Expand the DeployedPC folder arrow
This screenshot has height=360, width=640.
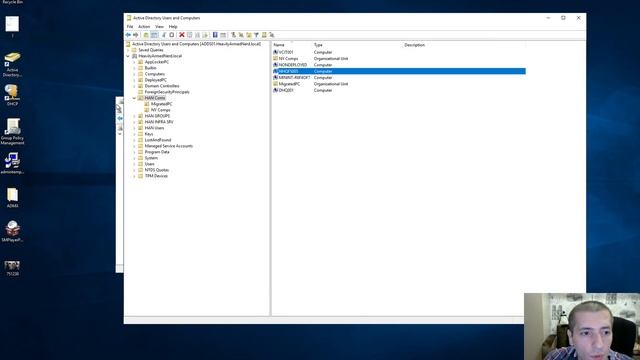tap(134, 80)
